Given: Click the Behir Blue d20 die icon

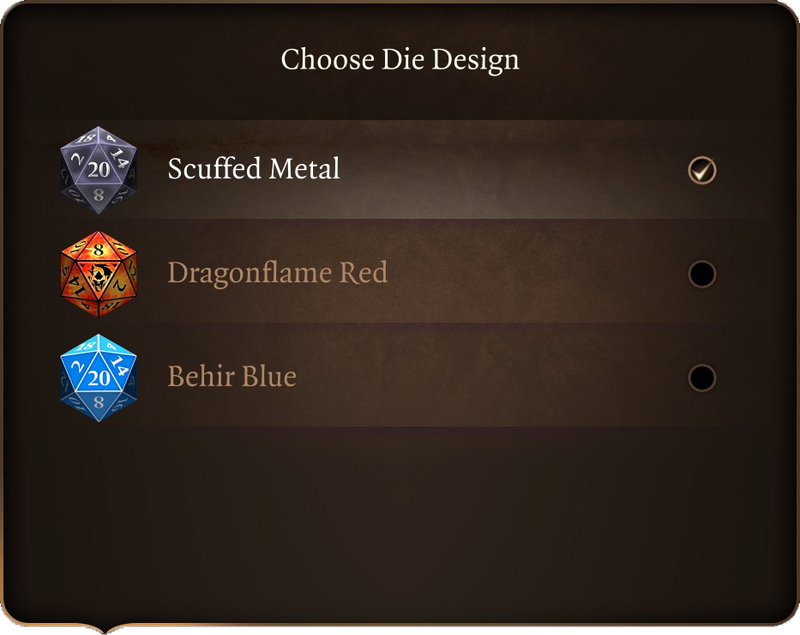Looking at the screenshot, I should 98,377.
